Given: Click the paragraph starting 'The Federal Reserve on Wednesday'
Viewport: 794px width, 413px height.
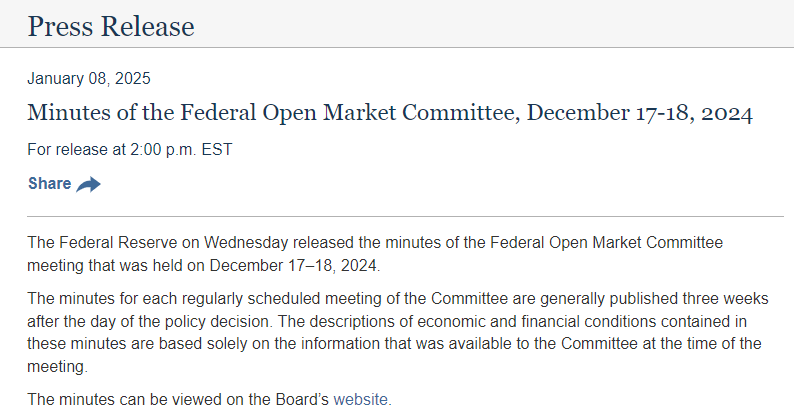Looking at the screenshot, I should click(x=375, y=254).
